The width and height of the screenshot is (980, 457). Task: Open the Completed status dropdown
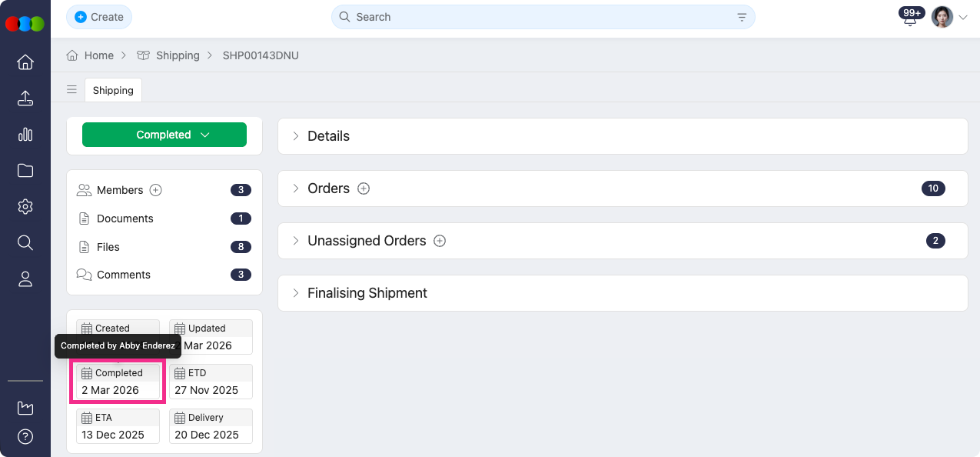[164, 135]
